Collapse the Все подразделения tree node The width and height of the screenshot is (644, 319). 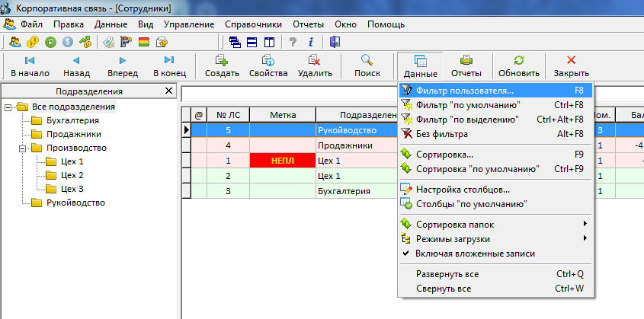click(x=8, y=107)
